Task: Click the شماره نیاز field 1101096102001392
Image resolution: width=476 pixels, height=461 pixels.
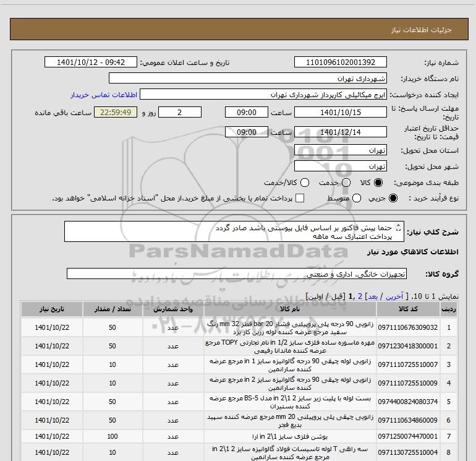Action: [x=340, y=62]
